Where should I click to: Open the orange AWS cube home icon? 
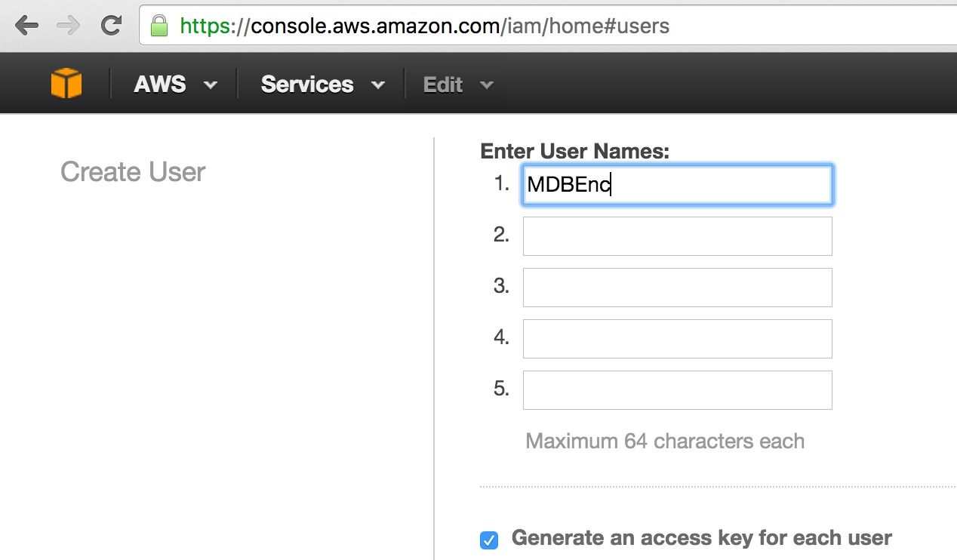[x=66, y=84]
